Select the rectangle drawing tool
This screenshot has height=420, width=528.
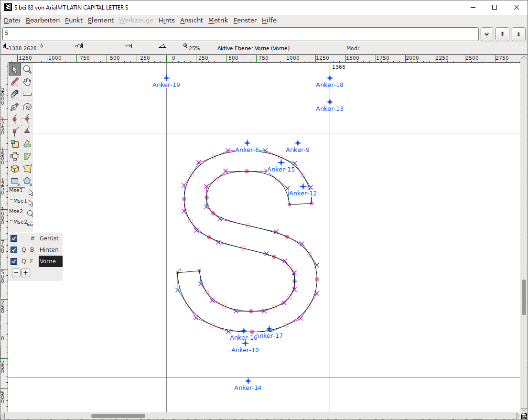pos(14,181)
